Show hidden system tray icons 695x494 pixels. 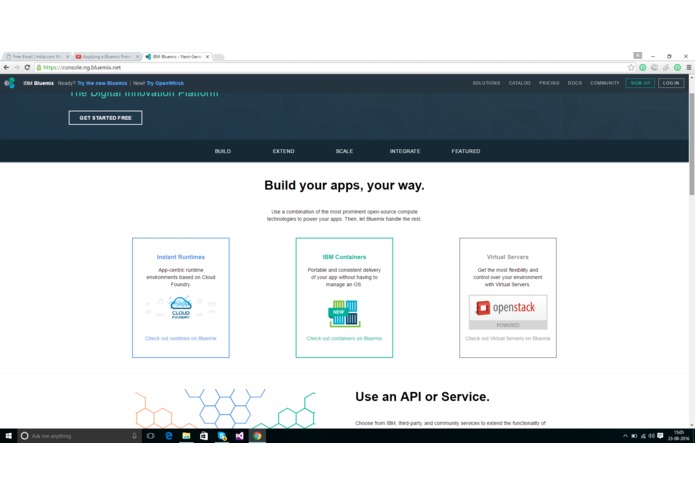pyautogui.click(x=625, y=436)
